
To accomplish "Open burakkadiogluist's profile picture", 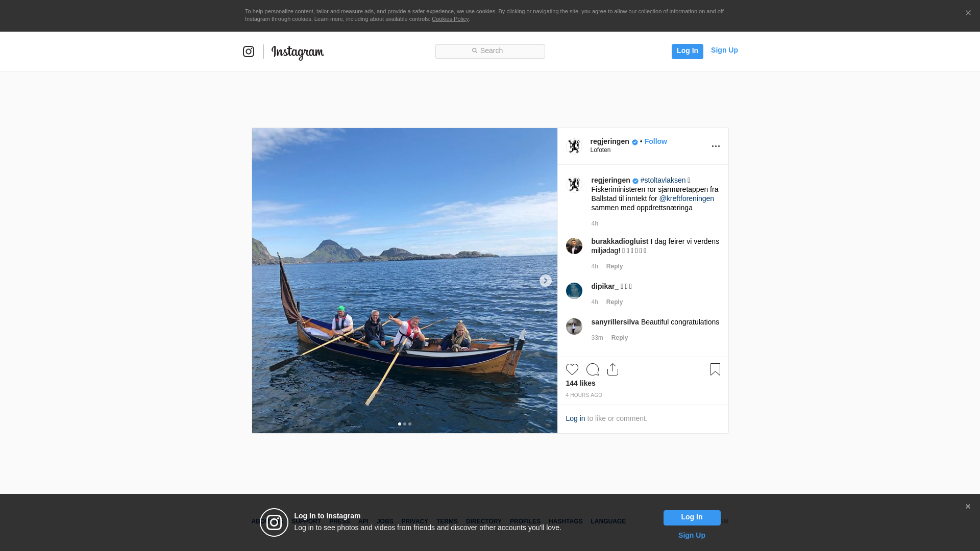I will [x=574, y=246].
